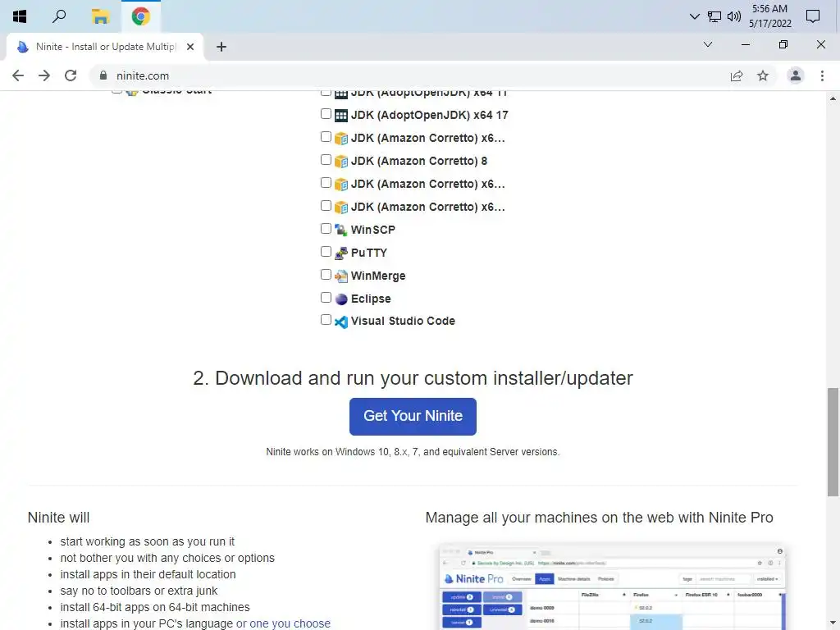The width and height of the screenshot is (840, 630).
Task: Click the scrollbar down arrow
Action: pos(833,623)
